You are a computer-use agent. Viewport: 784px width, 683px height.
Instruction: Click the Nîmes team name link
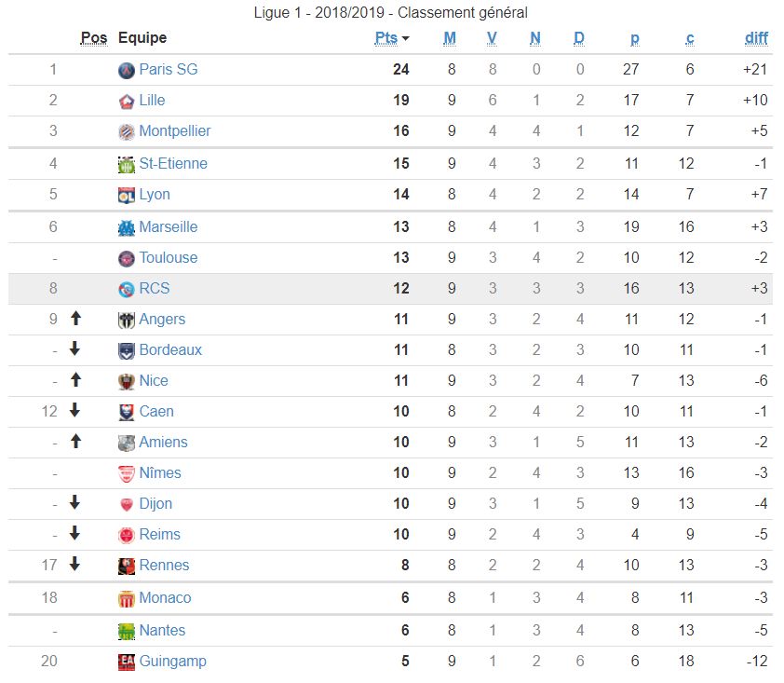(160, 473)
